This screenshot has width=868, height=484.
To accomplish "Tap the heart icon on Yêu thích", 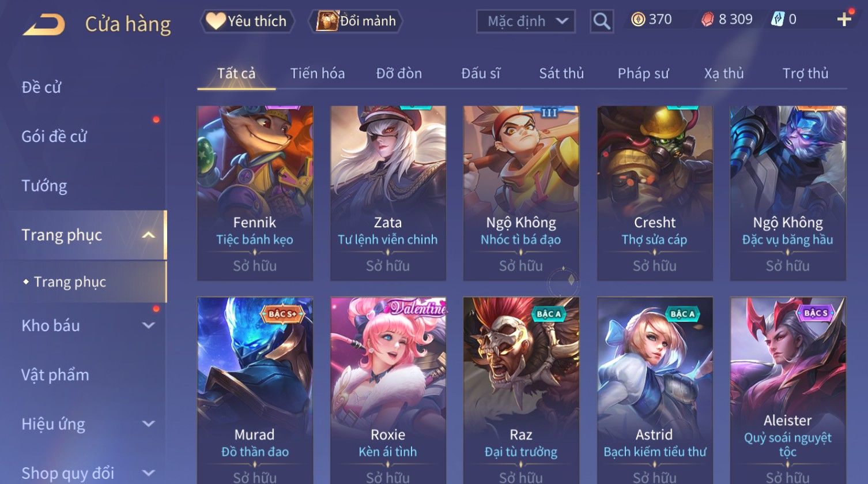I will [216, 21].
